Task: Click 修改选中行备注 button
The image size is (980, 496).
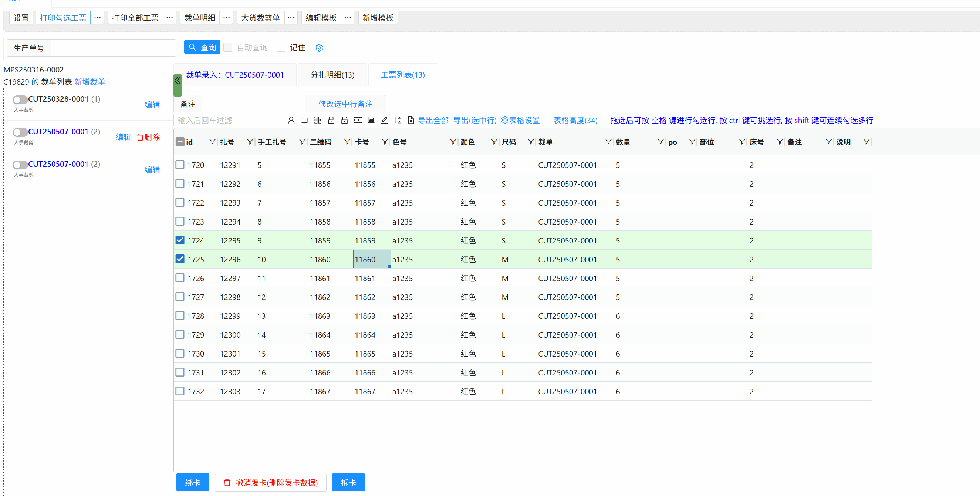Action: coord(345,104)
